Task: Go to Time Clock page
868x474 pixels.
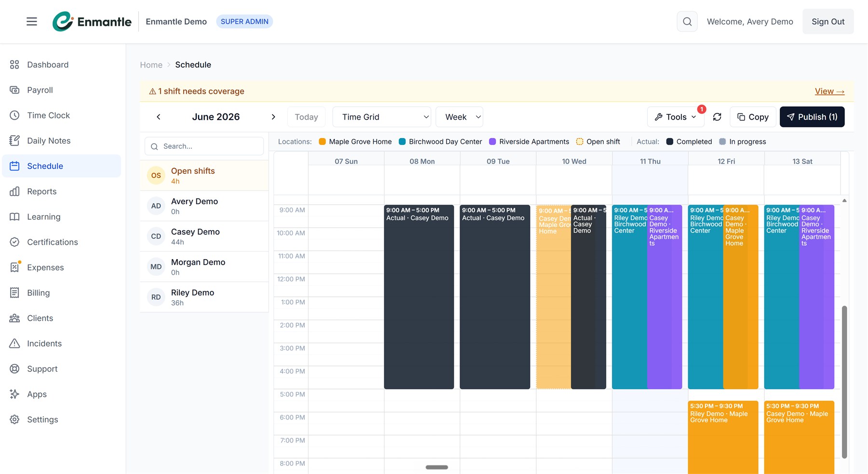Action: tap(62, 115)
